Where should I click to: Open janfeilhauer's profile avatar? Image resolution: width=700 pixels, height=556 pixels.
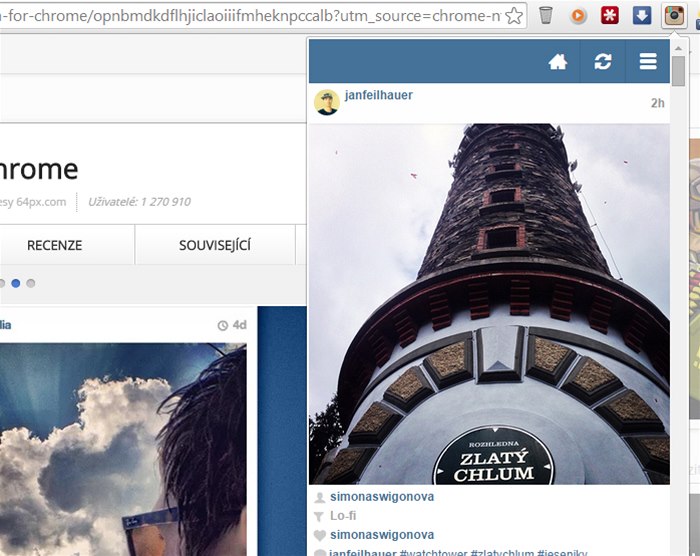tap(326, 102)
